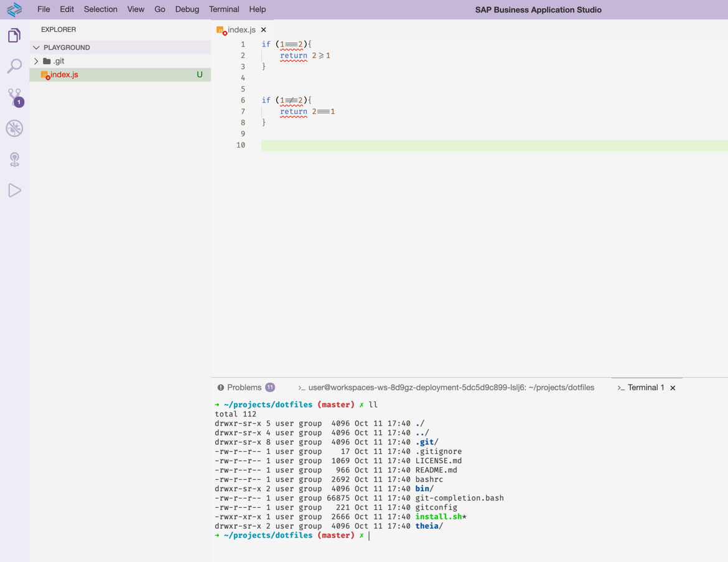Collapse the PLAYGROUND workspace section
The width and height of the screenshot is (728, 562).
pyautogui.click(x=36, y=47)
